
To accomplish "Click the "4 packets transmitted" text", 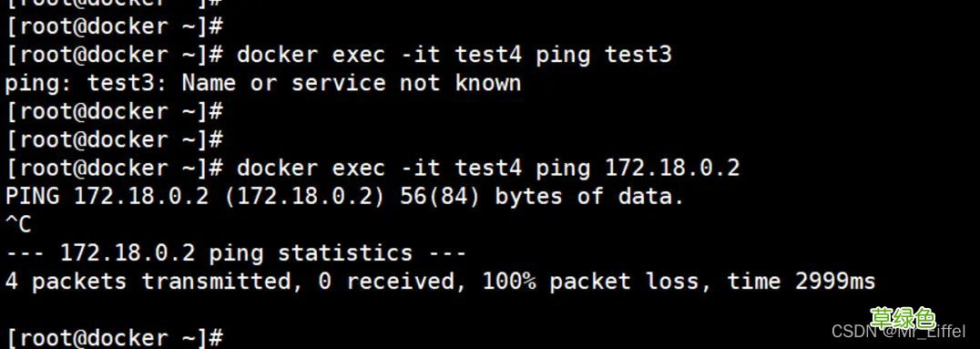I will 148,282.
